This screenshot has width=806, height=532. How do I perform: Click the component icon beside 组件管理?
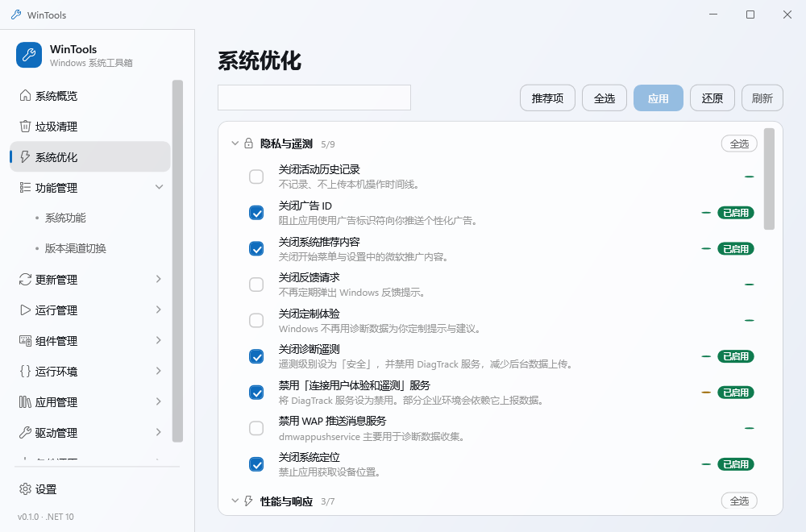click(25, 341)
